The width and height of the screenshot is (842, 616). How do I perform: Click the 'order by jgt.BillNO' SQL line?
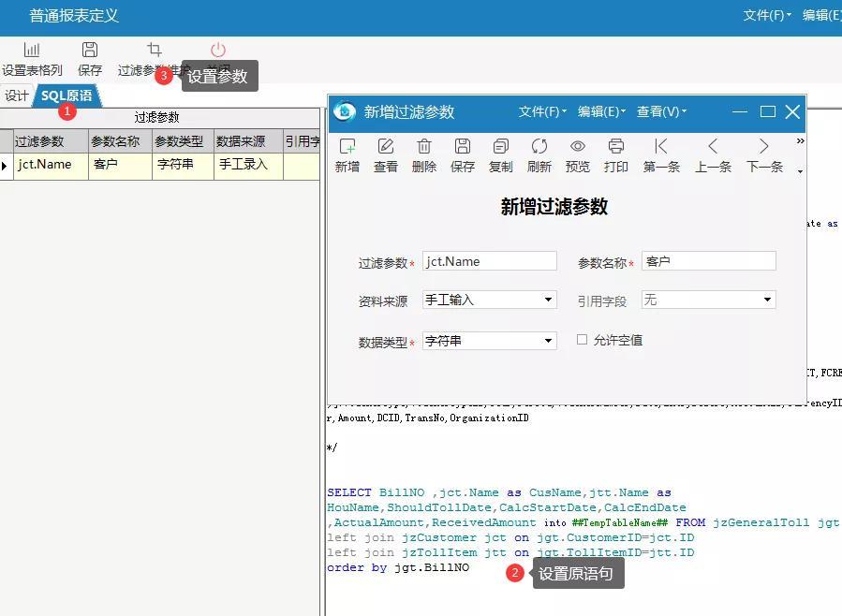pos(398,567)
